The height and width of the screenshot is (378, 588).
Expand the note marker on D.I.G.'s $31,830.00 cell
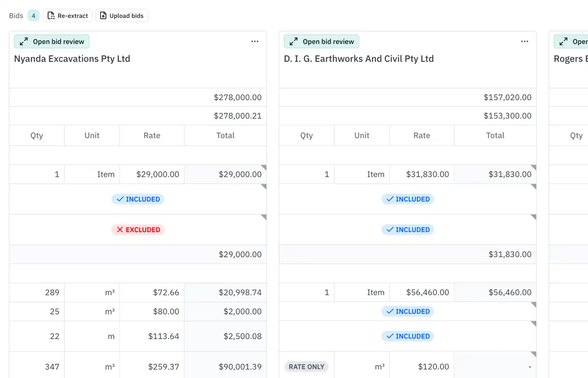coord(534,167)
